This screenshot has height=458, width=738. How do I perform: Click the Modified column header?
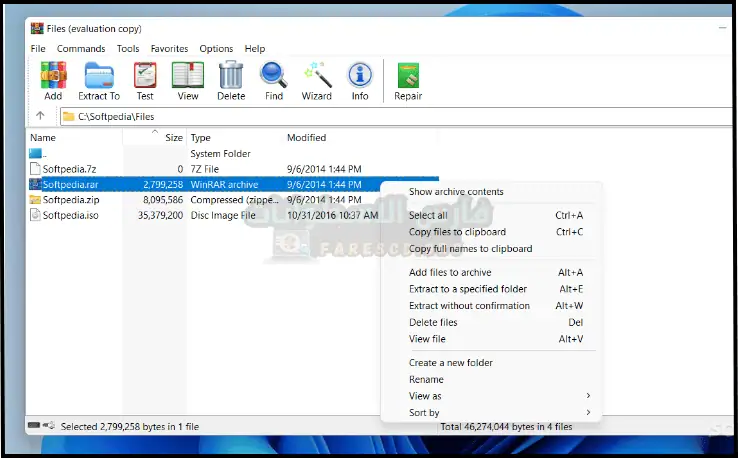point(307,138)
